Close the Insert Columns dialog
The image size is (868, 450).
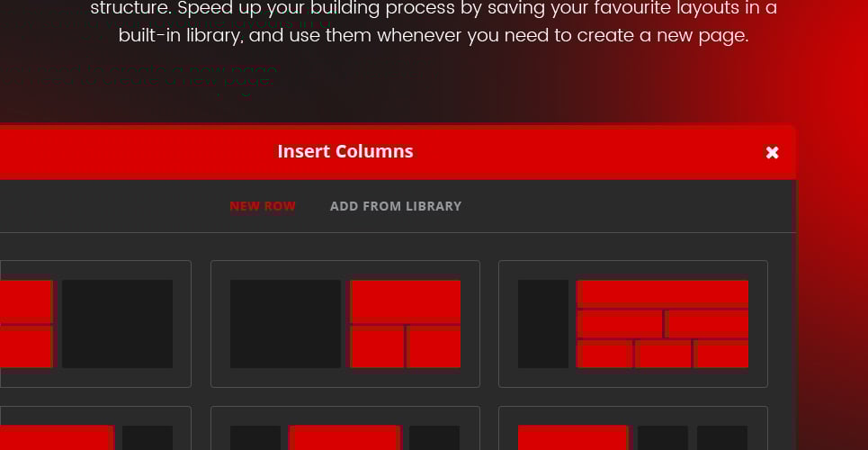coord(773,152)
